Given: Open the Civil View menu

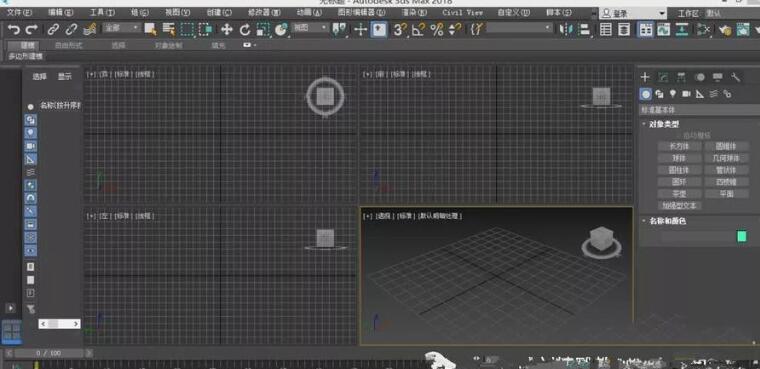Looking at the screenshot, I should pyautogui.click(x=462, y=13).
